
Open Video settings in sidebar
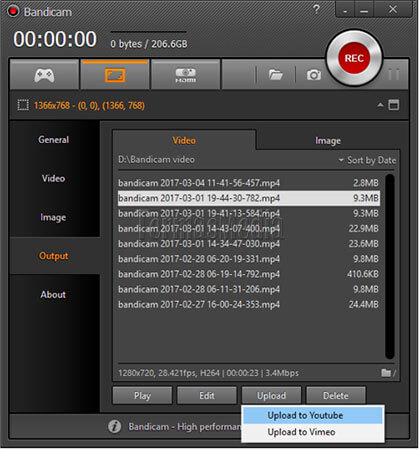point(54,178)
